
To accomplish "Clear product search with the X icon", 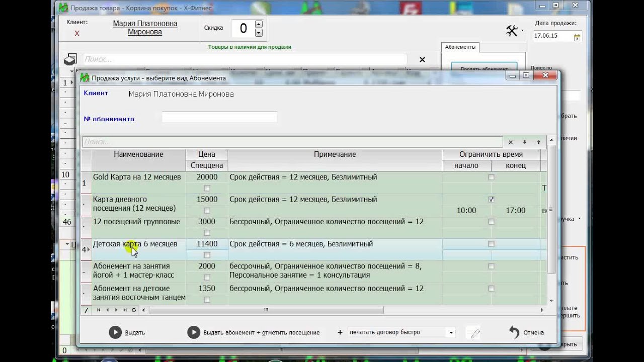I will pyautogui.click(x=422, y=59).
